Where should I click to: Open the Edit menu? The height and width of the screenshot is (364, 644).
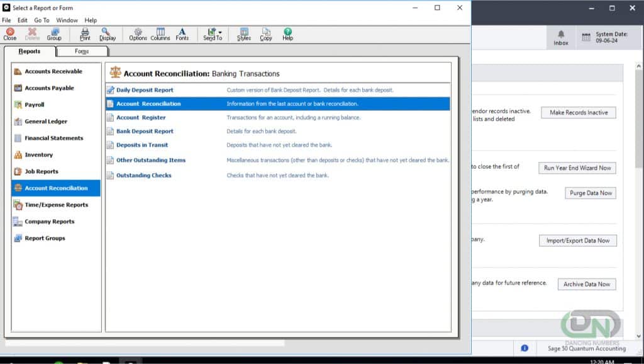click(23, 20)
